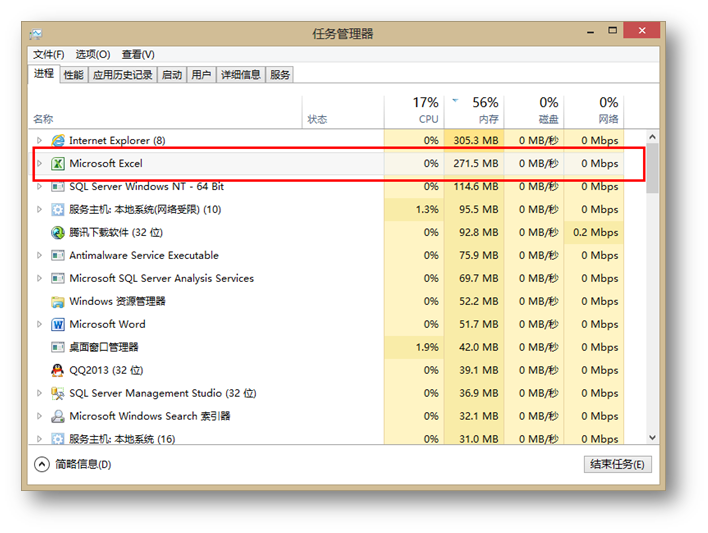This screenshot has width=708, height=533.
Task: Click the 简略信息(D) label
Action: [83, 464]
